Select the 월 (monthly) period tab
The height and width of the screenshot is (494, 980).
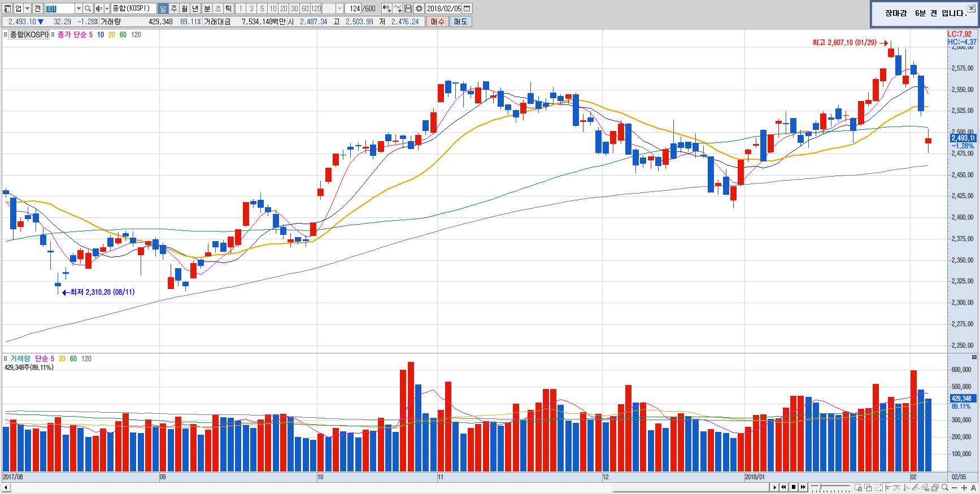click(184, 8)
